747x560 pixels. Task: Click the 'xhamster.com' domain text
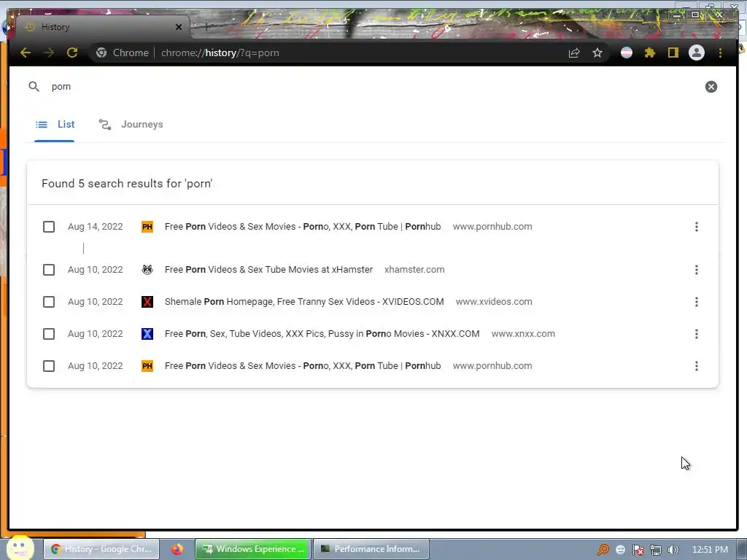pos(414,270)
